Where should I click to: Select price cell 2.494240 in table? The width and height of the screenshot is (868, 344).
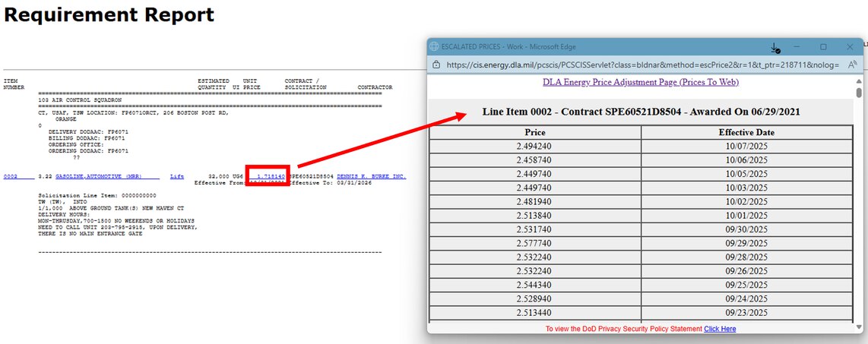coord(535,147)
